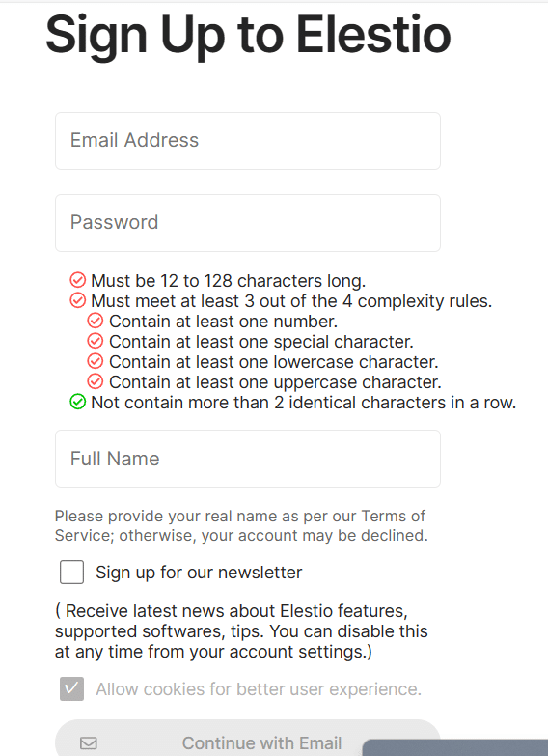Enable the newsletter sign up checkbox
Screen dimensions: 548x756
71,572
